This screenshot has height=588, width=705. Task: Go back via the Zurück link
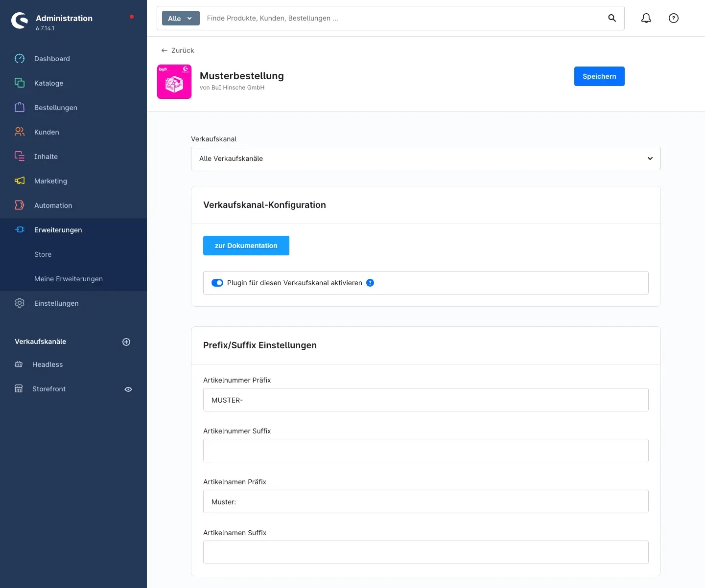click(178, 50)
